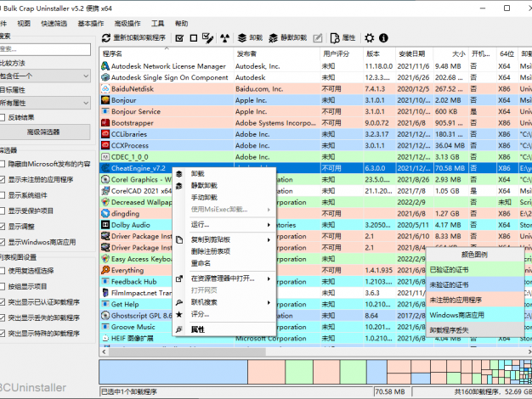This screenshot has width=532, height=399.
Task: Click the Everything search app icon
Action: click(105, 270)
